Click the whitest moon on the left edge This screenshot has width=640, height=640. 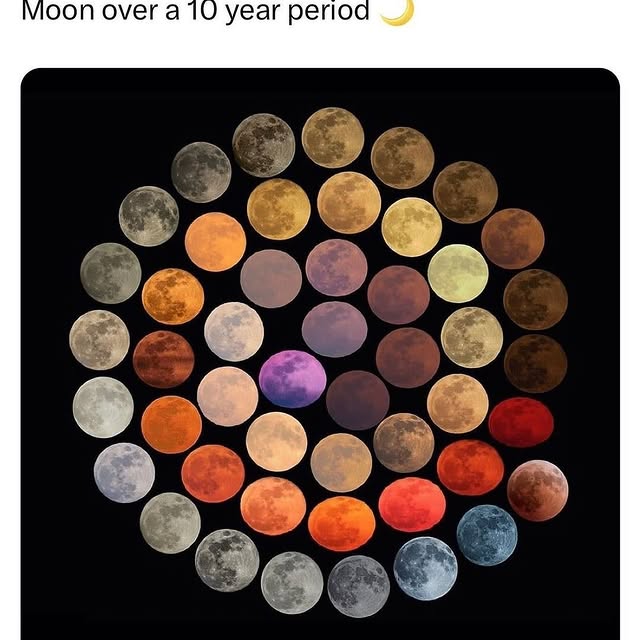103,407
